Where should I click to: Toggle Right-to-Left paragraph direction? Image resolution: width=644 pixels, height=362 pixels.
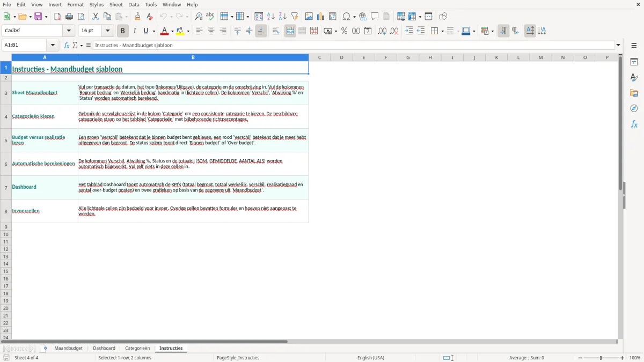(515, 31)
